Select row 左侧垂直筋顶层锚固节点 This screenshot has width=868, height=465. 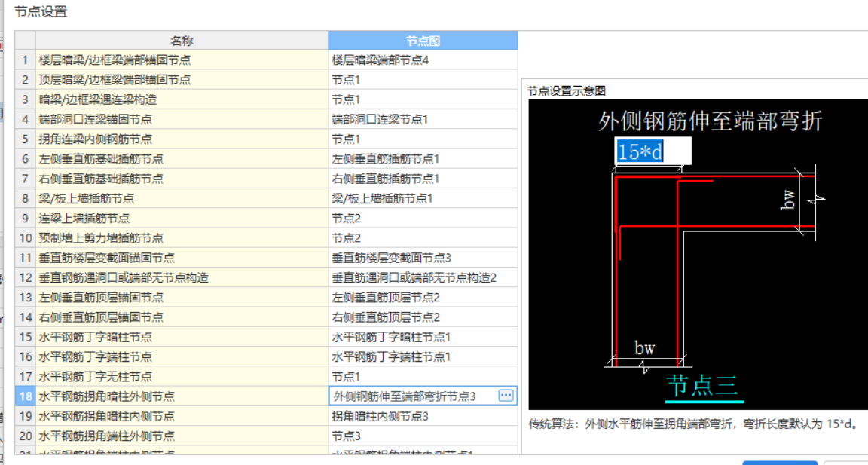182,297
